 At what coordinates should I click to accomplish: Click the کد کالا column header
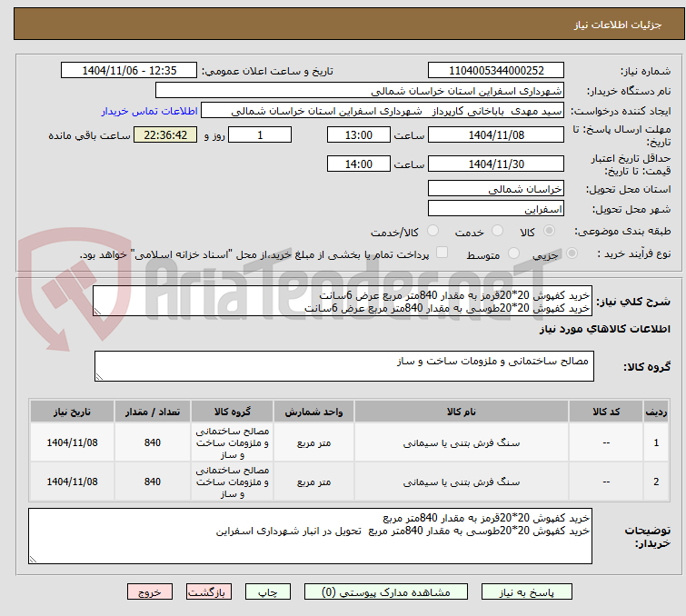605,412
